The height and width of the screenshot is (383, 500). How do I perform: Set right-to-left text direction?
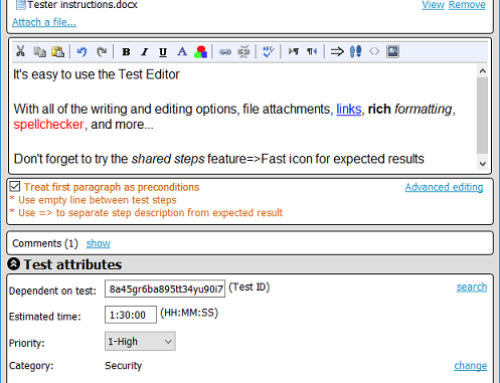(312, 51)
